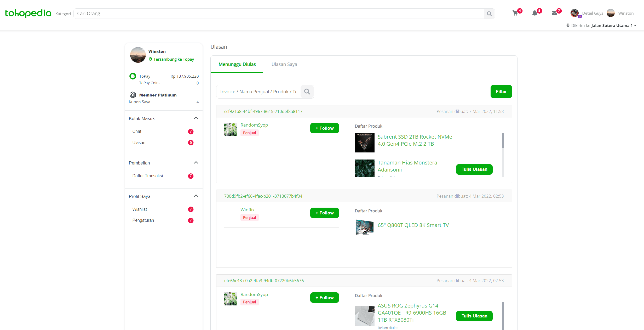Collapse the Kotak Masuk section
The image size is (644, 330).
click(x=196, y=118)
